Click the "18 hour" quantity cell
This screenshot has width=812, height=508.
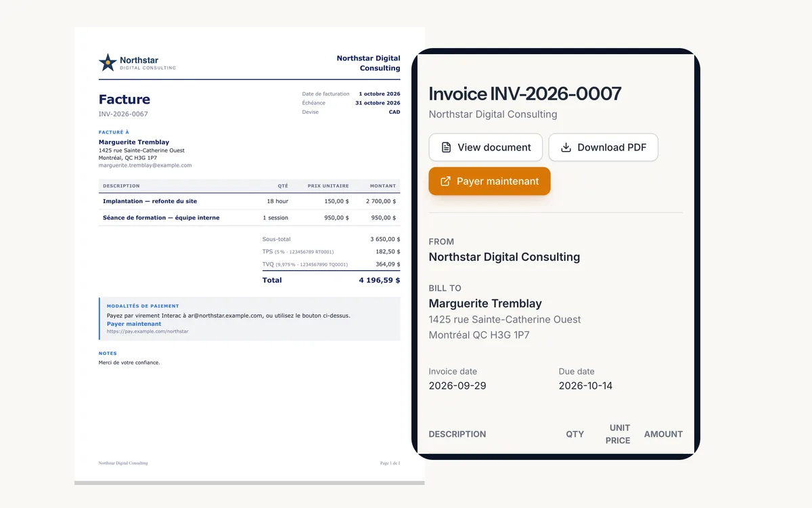[x=277, y=201]
